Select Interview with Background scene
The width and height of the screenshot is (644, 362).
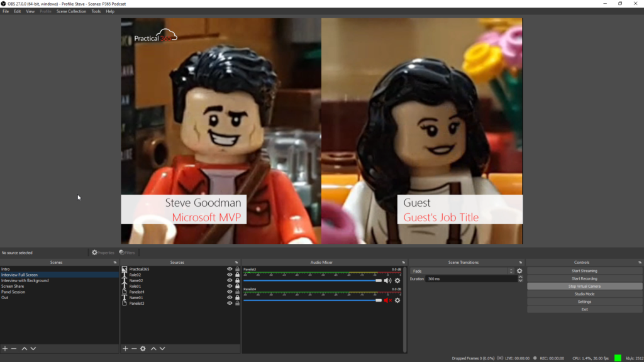pos(60,281)
